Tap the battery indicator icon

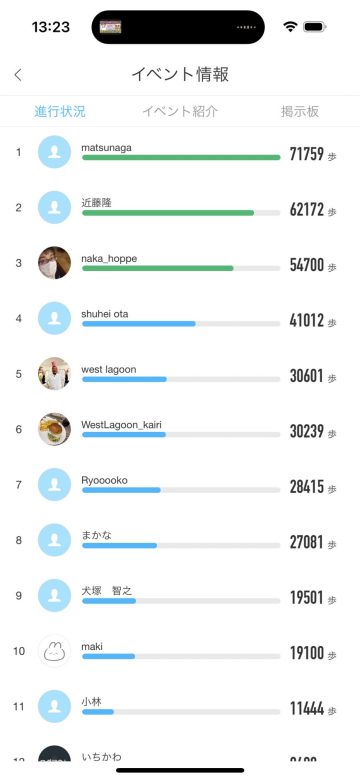point(315,27)
